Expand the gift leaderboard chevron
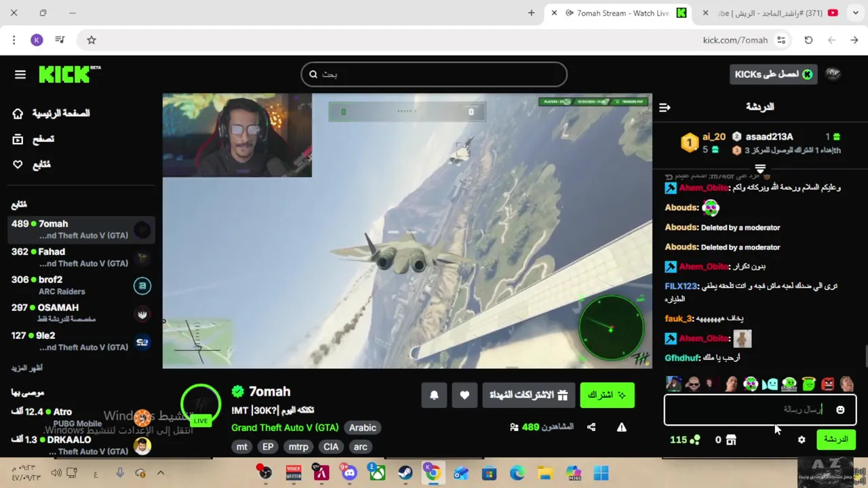 tap(760, 168)
